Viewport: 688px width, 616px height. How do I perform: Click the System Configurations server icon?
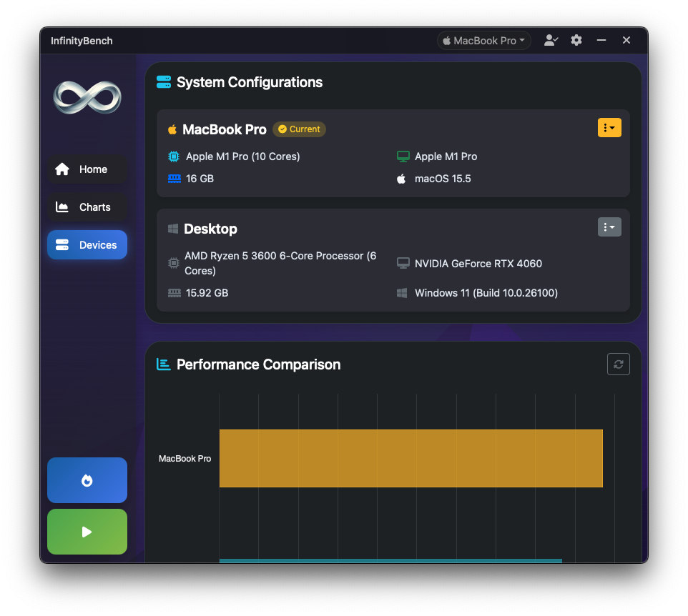[164, 82]
